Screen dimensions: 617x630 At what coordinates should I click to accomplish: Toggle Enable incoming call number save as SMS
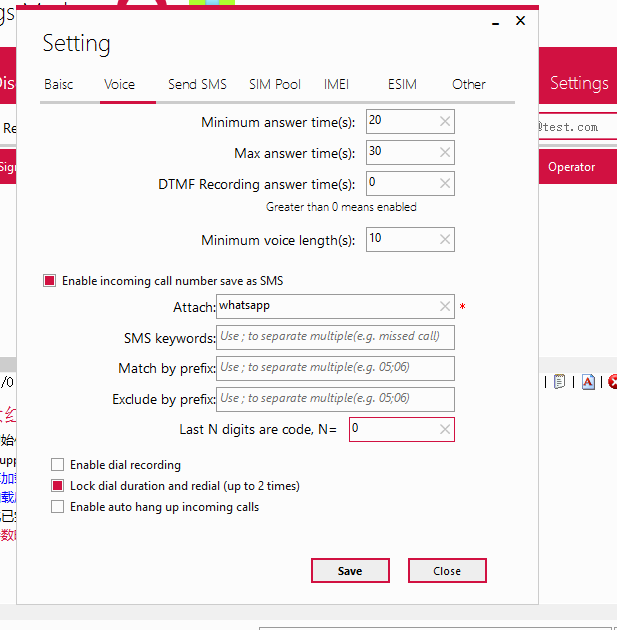[x=49, y=280]
